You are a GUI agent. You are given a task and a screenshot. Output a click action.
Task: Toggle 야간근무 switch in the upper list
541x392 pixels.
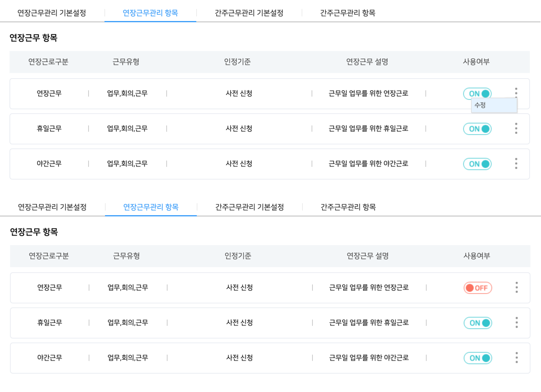(x=477, y=164)
